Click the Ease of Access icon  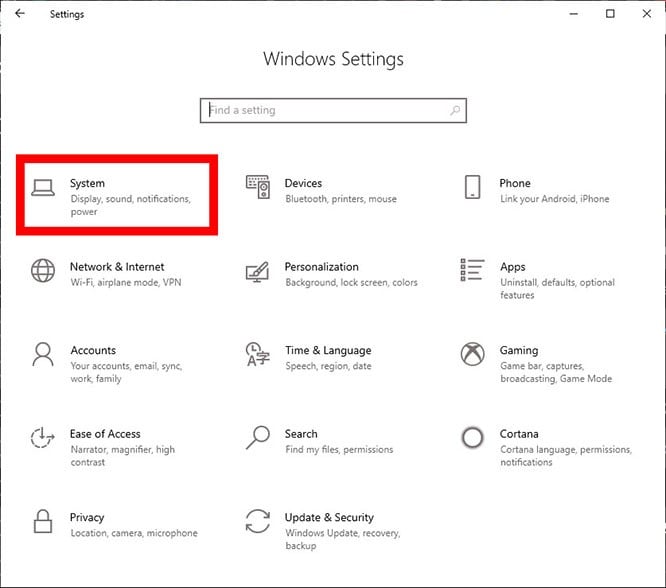(x=42, y=438)
